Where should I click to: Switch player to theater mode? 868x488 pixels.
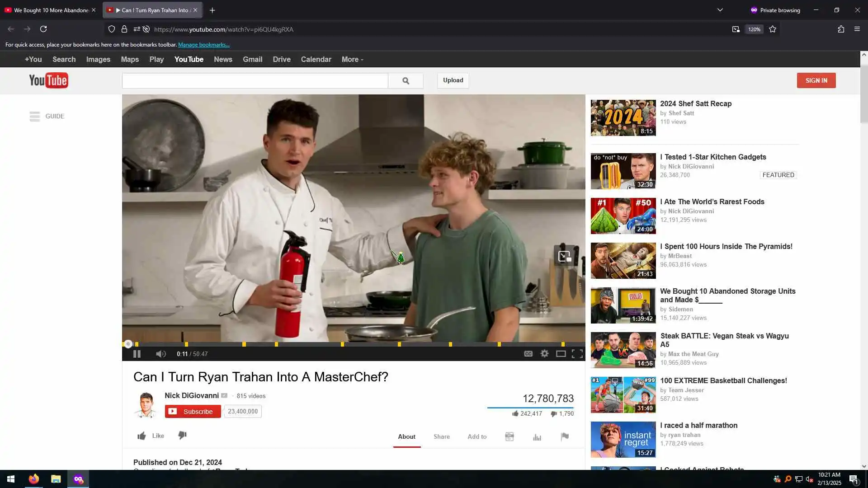[x=561, y=354]
